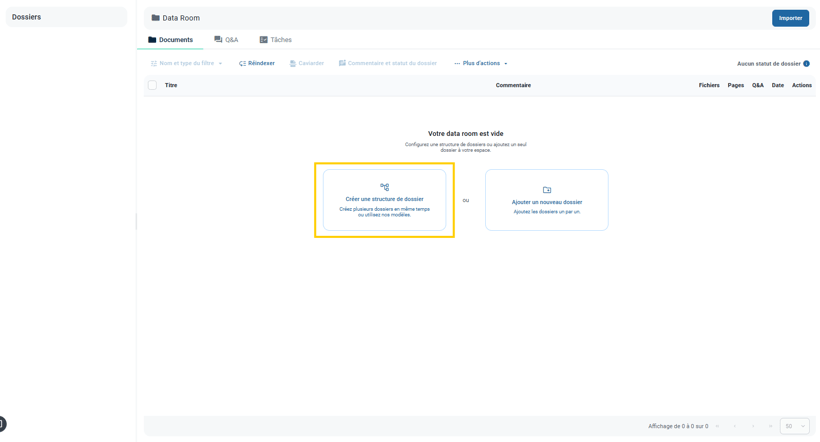820x442 pixels.
Task: Choose Ajouter un nouveau dossier
Action: pos(547,202)
